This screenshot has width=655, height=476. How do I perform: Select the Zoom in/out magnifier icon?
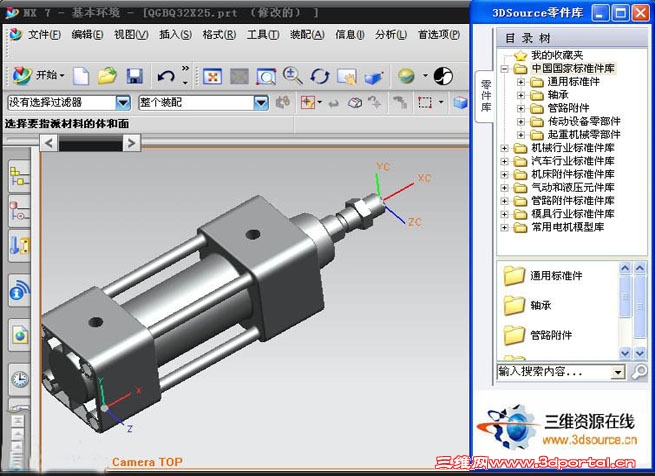click(292, 76)
